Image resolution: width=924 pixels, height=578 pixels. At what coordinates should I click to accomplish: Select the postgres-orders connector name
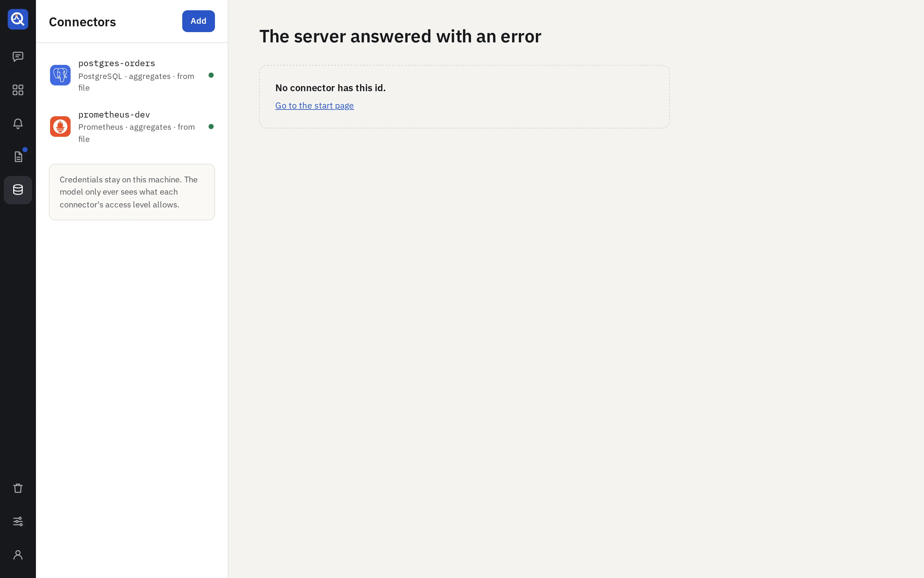coord(117,63)
